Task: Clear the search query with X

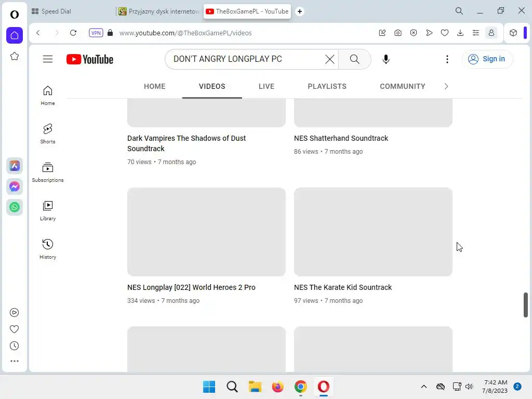Action: tap(329, 59)
